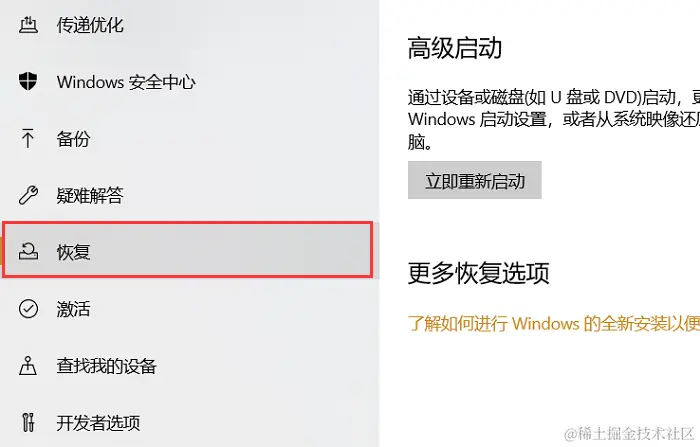700x447 pixels.
Task: Click the Delivery Optimization tray icon
Action: (28, 25)
